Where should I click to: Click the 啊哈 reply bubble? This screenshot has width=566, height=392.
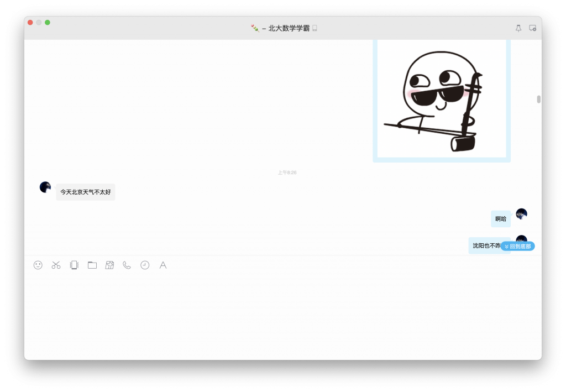(500, 218)
